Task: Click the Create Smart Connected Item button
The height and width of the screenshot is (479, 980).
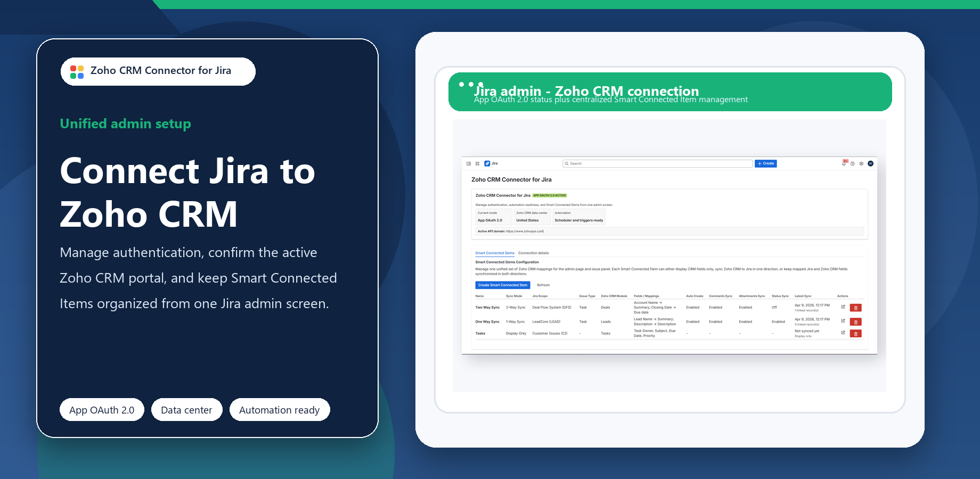Action: (502, 285)
